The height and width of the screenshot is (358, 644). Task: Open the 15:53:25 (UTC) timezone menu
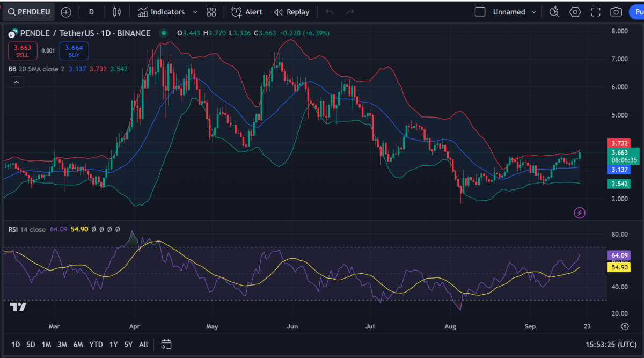[x=612, y=344]
